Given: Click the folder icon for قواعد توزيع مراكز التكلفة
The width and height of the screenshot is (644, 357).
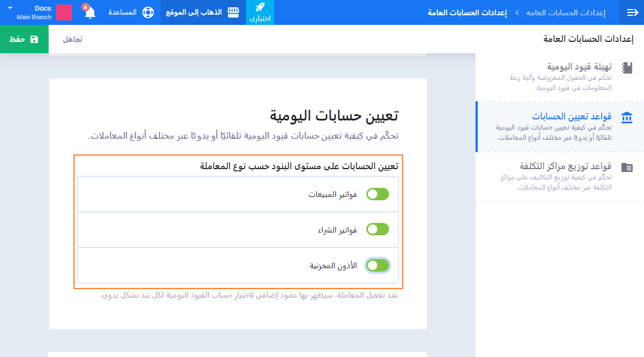Looking at the screenshot, I should tap(626, 167).
